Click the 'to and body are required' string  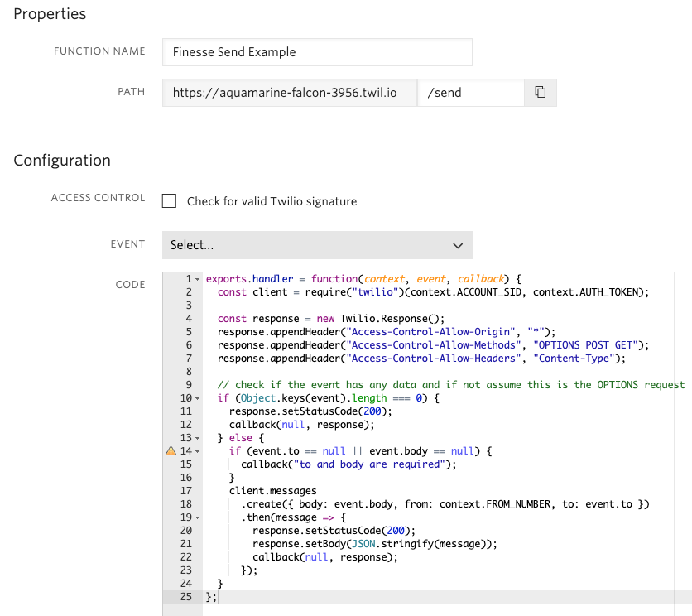[x=370, y=464]
